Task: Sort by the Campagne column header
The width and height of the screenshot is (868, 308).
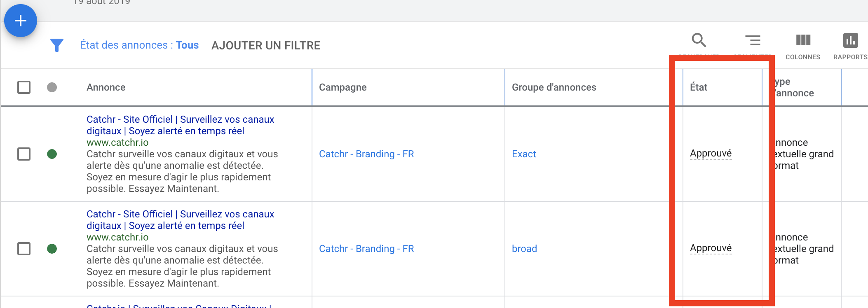Action: point(343,87)
